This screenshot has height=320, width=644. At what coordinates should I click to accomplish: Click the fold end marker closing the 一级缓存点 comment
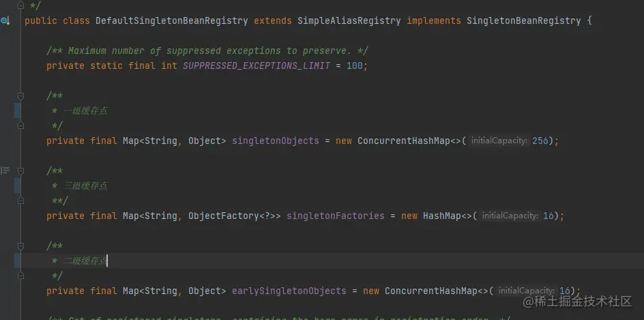[x=20, y=126]
